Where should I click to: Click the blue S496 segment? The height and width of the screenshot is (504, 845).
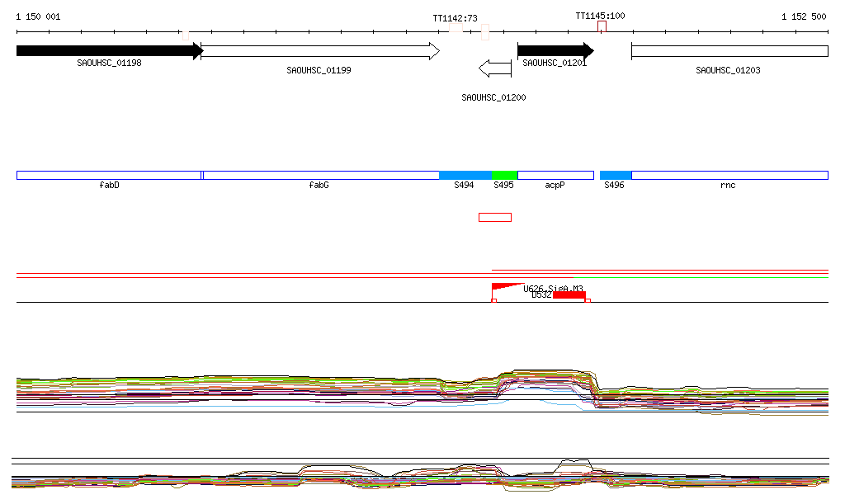[x=616, y=175]
